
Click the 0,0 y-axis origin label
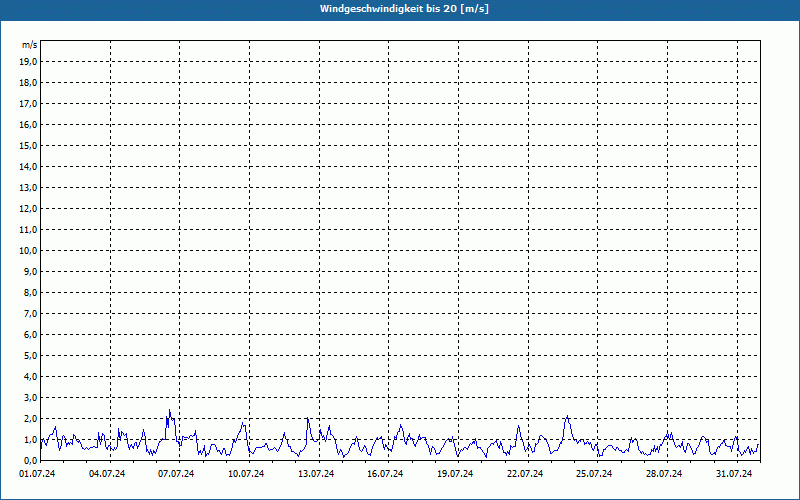tap(29, 461)
